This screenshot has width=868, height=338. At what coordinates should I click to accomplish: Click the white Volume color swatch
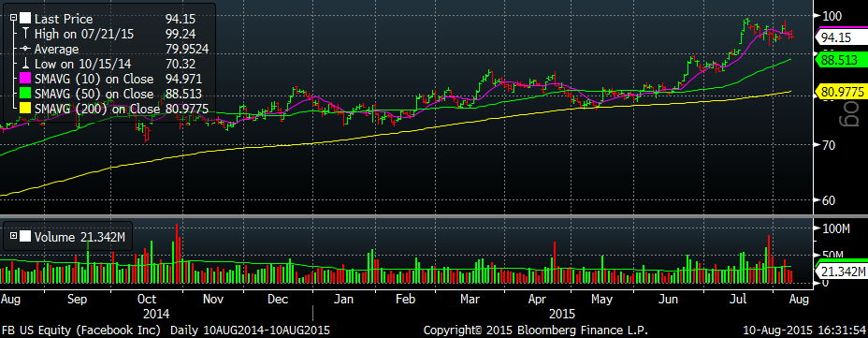pos(25,237)
